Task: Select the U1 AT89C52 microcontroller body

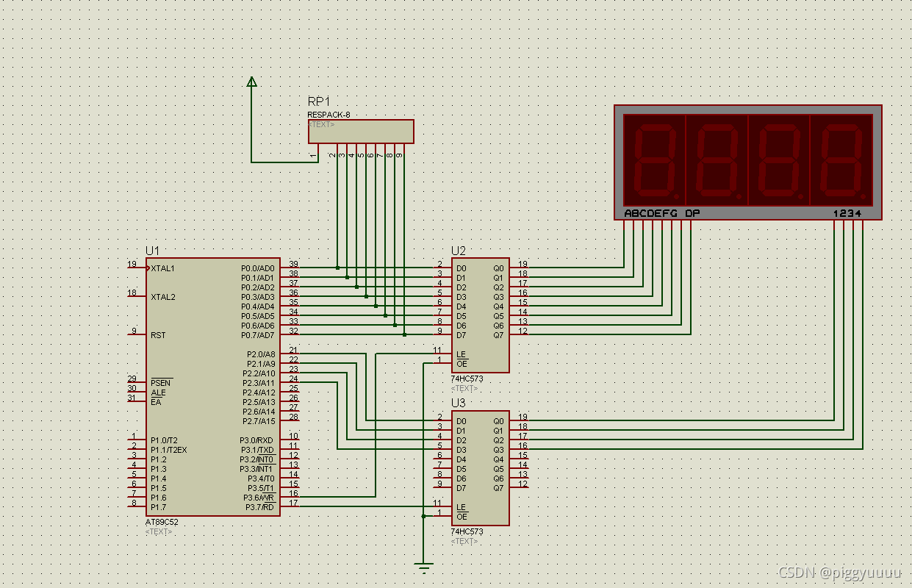Action: point(213,387)
